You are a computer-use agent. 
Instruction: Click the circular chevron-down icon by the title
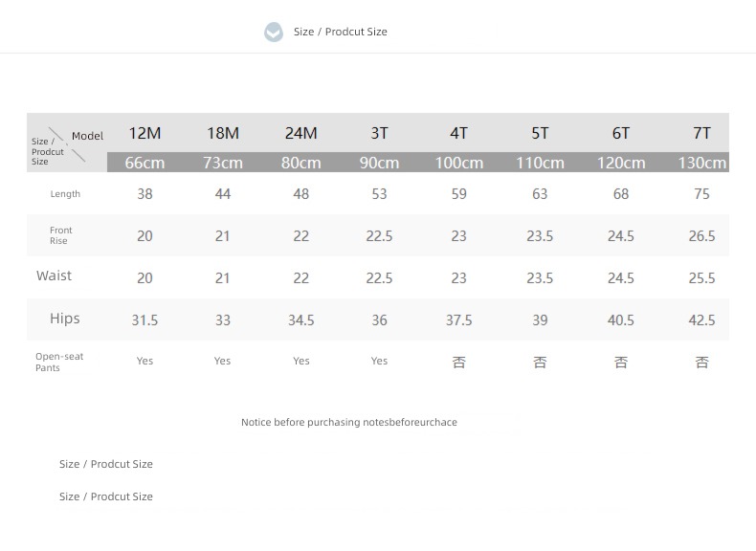(274, 32)
